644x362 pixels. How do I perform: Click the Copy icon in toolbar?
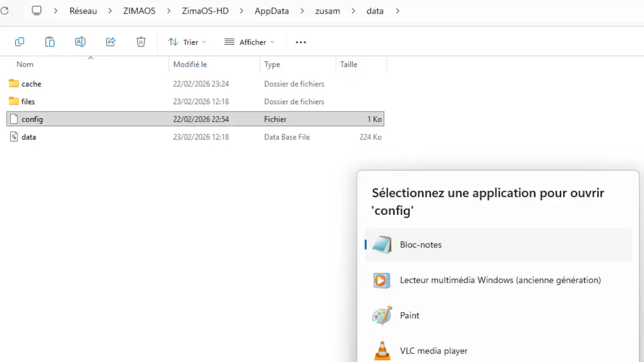(19, 42)
